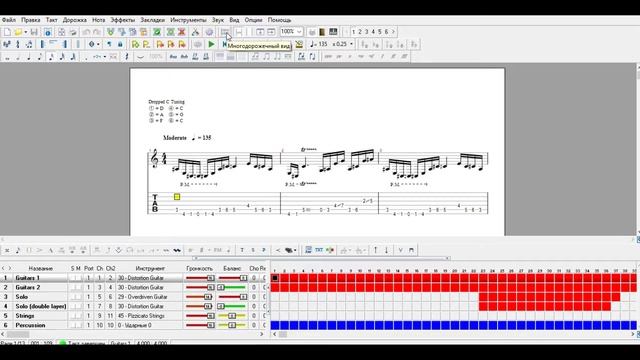Screen dimensions: 640x360
Task: Apply the popping P effect icon
Action: coord(264,250)
